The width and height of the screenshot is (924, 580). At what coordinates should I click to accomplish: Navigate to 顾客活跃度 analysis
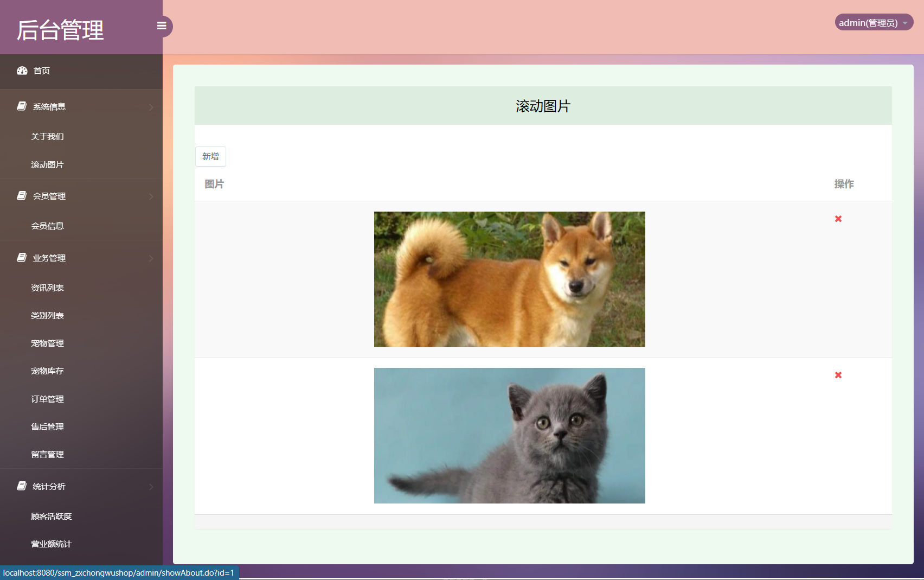(x=50, y=516)
